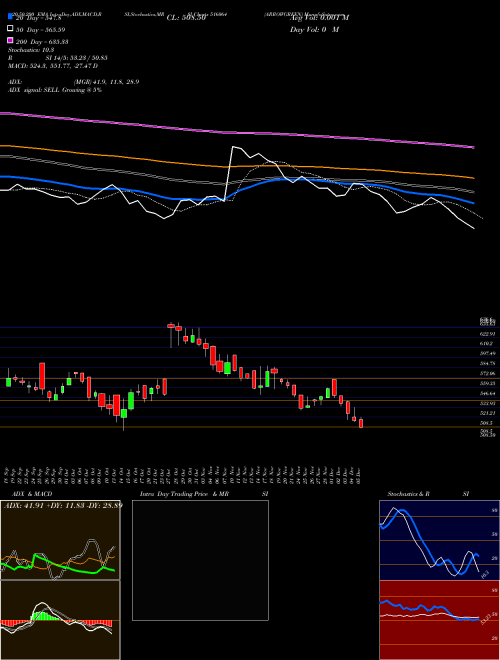Click the RSI chart with red background
This screenshot has height=660, width=500.
pos(439,620)
